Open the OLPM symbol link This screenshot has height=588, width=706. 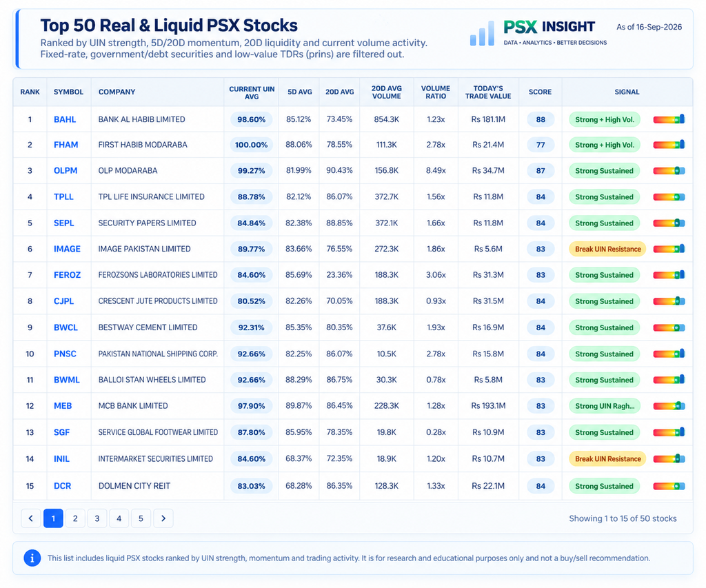pos(65,171)
